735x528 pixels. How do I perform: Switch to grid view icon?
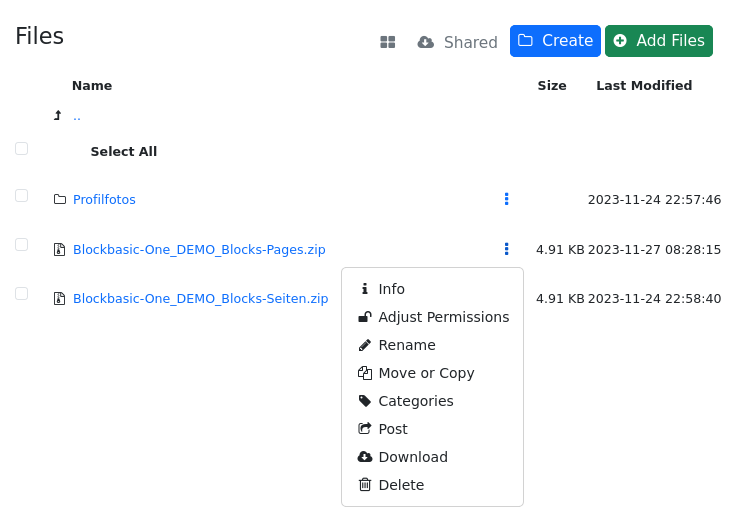(x=388, y=42)
